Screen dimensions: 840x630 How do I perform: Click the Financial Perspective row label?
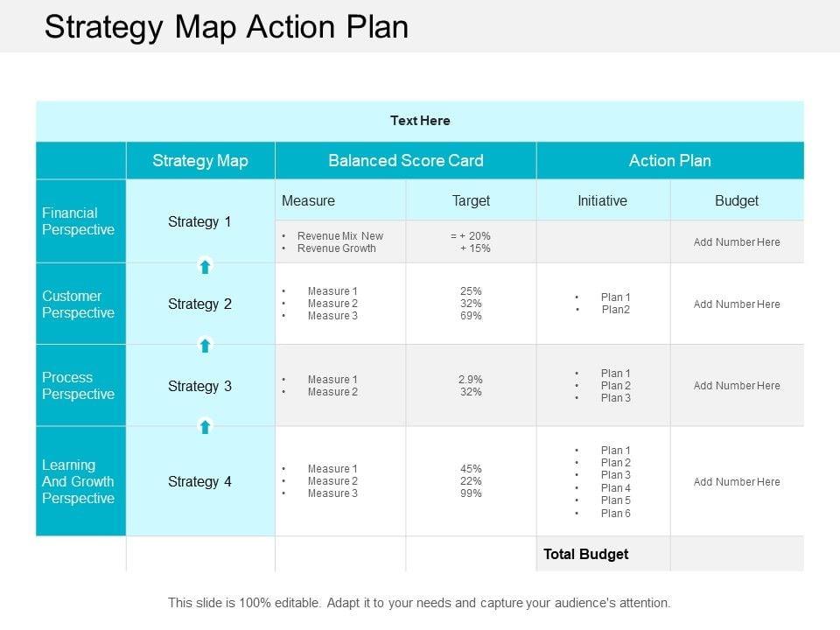coord(79,221)
